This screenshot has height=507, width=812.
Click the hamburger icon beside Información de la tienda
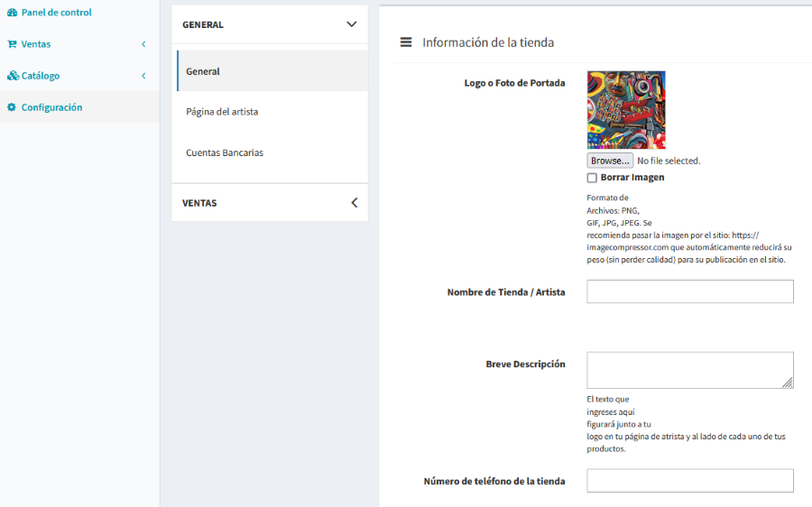[406, 42]
